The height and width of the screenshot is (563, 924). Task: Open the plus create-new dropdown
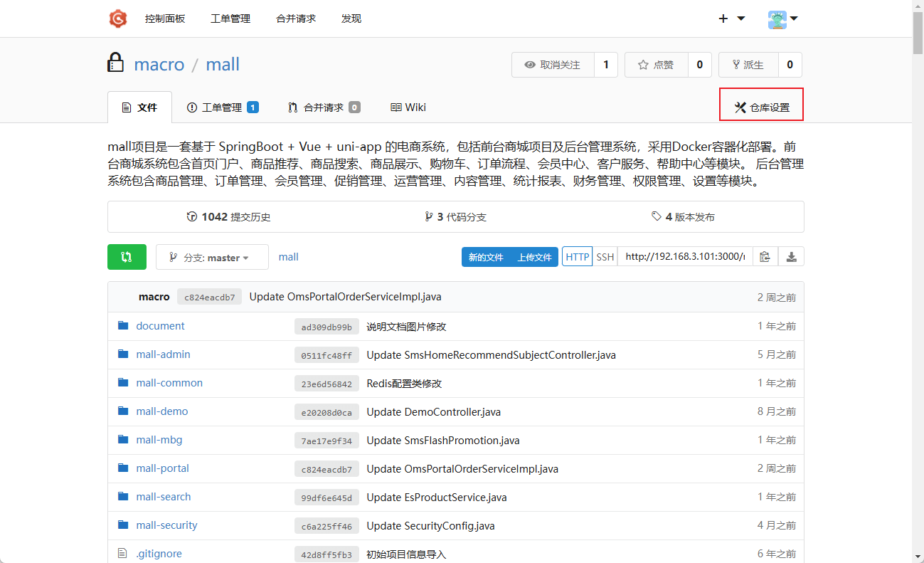(731, 19)
